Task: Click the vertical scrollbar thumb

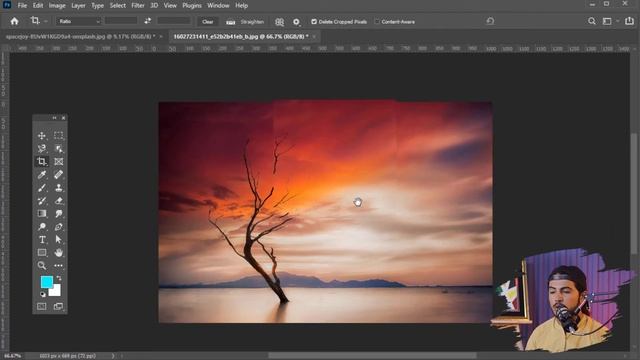Action: pyautogui.click(x=633, y=194)
